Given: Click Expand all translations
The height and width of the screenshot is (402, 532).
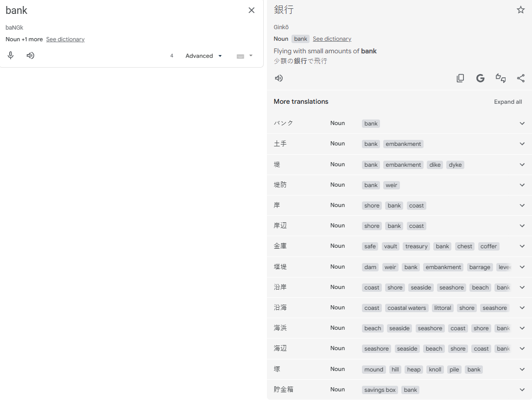Looking at the screenshot, I should click(x=507, y=102).
